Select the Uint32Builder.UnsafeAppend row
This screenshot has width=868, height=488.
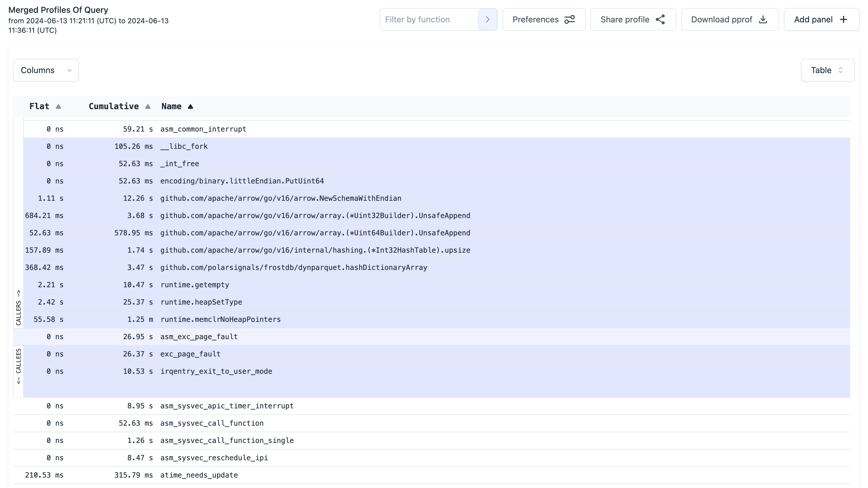click(x=437, y=215)
